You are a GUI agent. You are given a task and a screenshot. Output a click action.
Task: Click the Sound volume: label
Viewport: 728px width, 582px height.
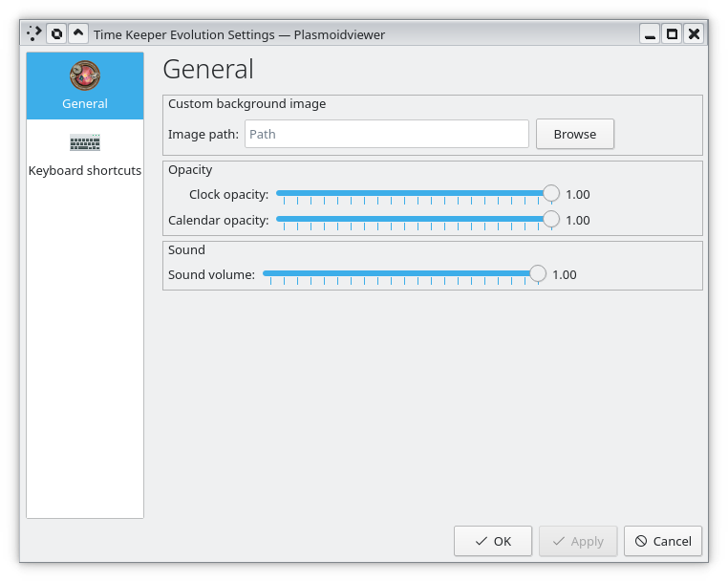[x=211, y=275]
